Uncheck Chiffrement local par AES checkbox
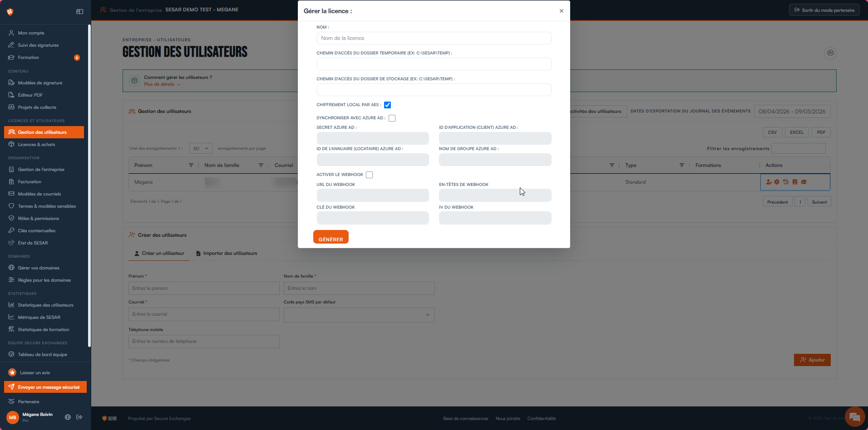 tap(387, 105)
